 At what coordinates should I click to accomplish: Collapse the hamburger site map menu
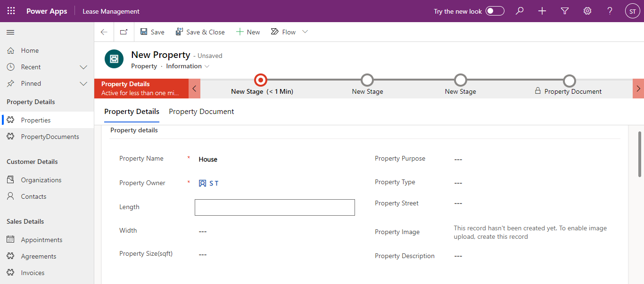pos(10,32)
